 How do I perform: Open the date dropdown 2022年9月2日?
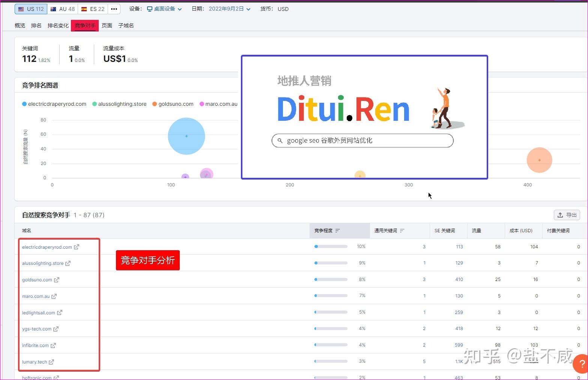[x=230, y=9]
